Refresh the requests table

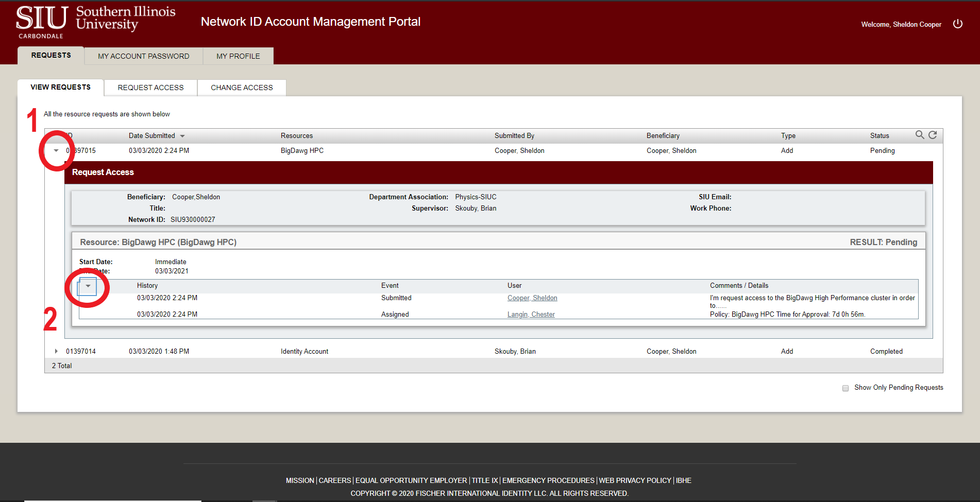click(933, 135)
